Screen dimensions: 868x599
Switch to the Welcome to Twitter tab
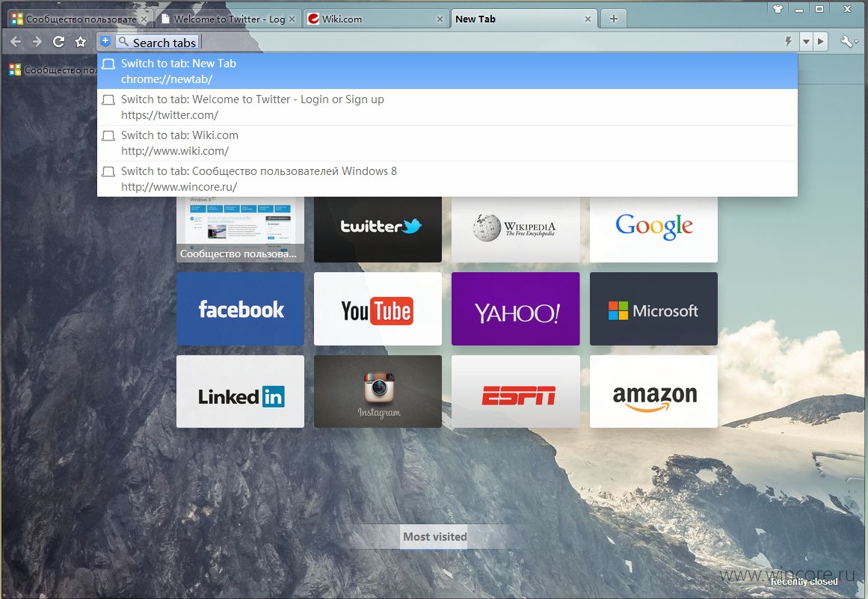(228, 19)
